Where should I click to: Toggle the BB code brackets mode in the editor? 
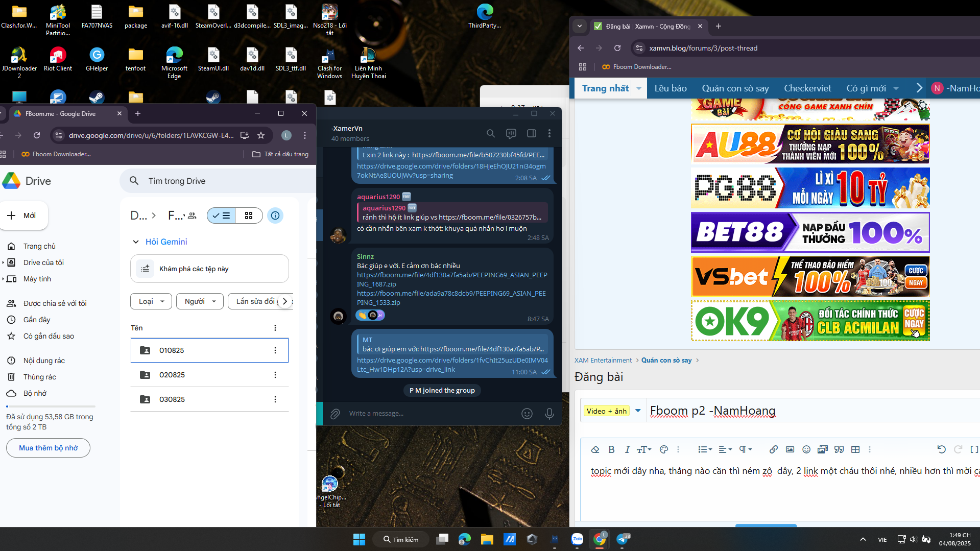(974, 449)
